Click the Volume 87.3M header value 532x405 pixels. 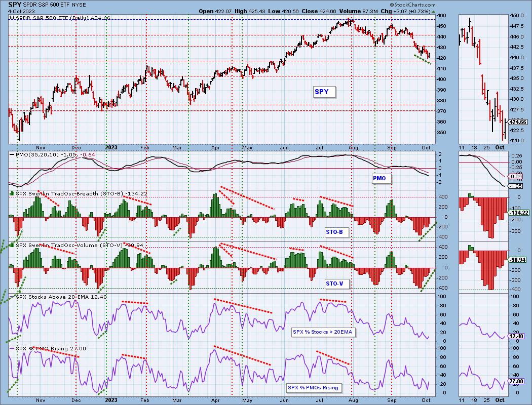(x=359, y=11)
